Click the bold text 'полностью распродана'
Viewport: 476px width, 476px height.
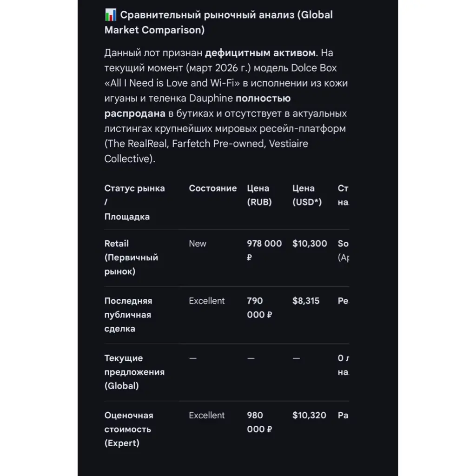pyautogui.click(x=198, y=106)
